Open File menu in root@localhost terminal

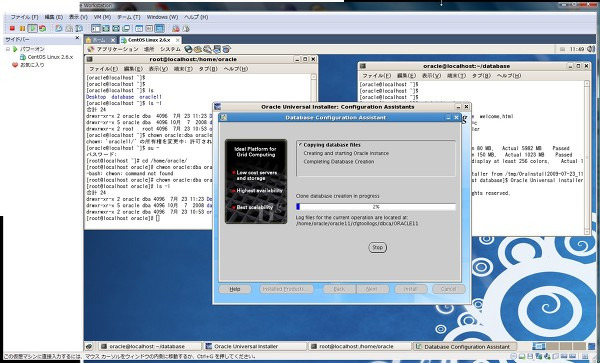(x=103, y=69)
